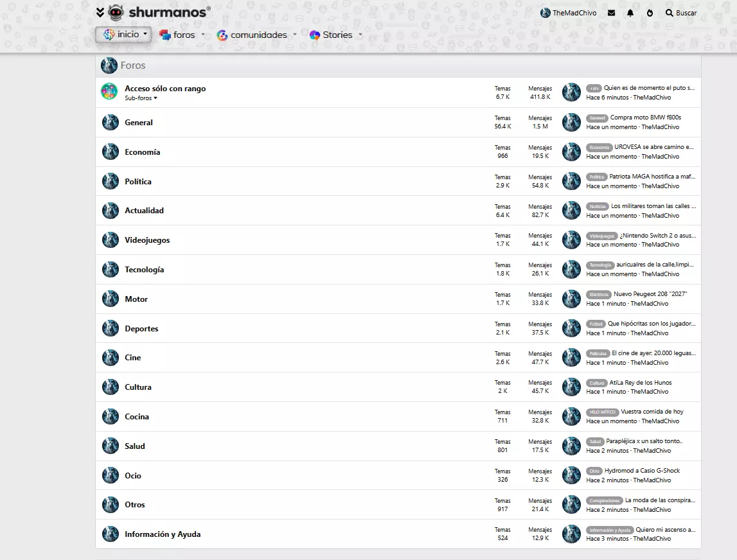This screenshot has width=737, height=560.
Task: Open the Salud forum
Action: pos(134,446)
